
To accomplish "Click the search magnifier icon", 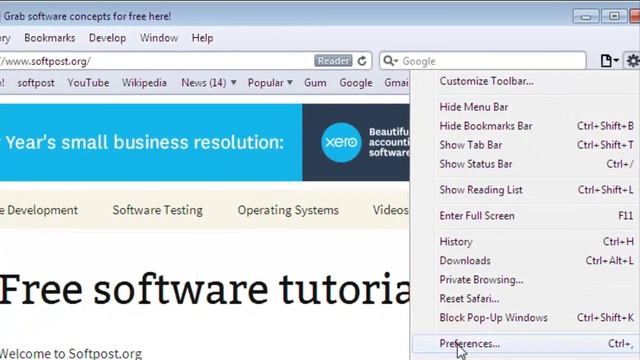I will click(391, 61).
